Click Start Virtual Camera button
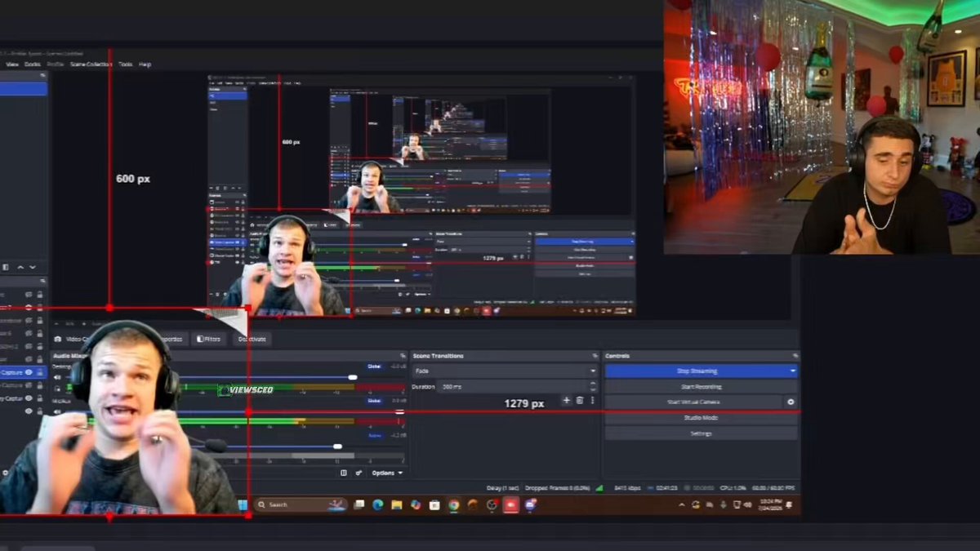Viewport: 980px width, 551px height. 693,402
